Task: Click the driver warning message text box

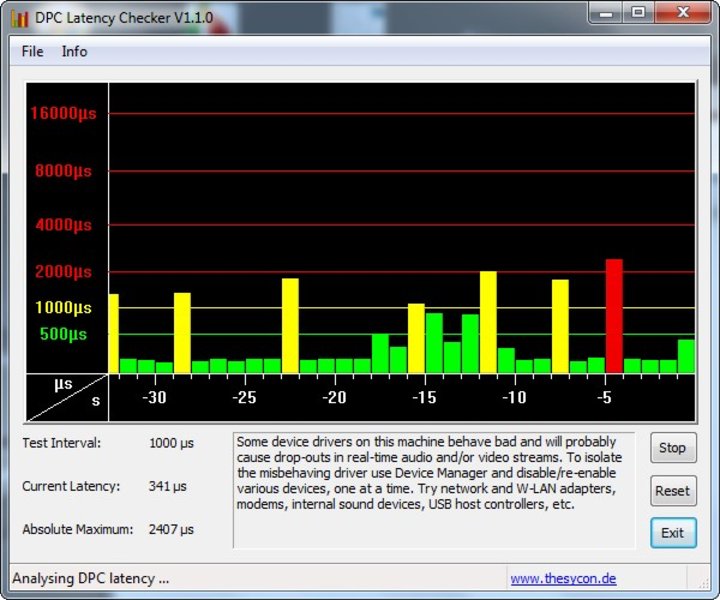Action: point(433,489)
